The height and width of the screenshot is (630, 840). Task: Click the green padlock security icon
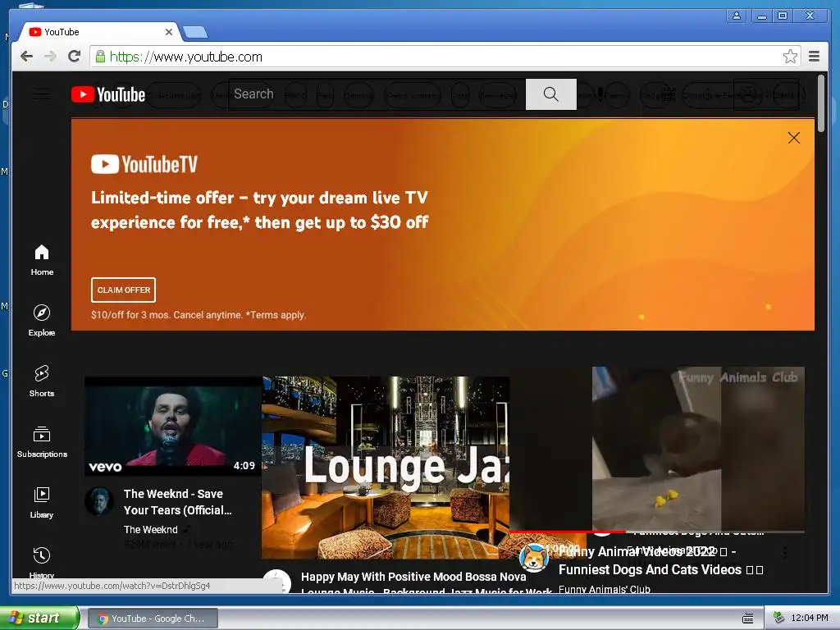(x=100, y=57)
